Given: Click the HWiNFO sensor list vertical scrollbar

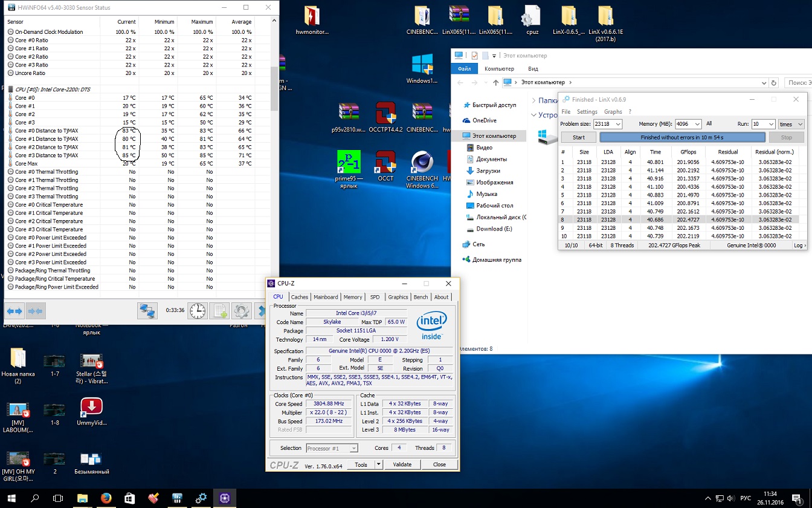Looking at the screenshot, I should pyautogui.click(x=274, y=90).
